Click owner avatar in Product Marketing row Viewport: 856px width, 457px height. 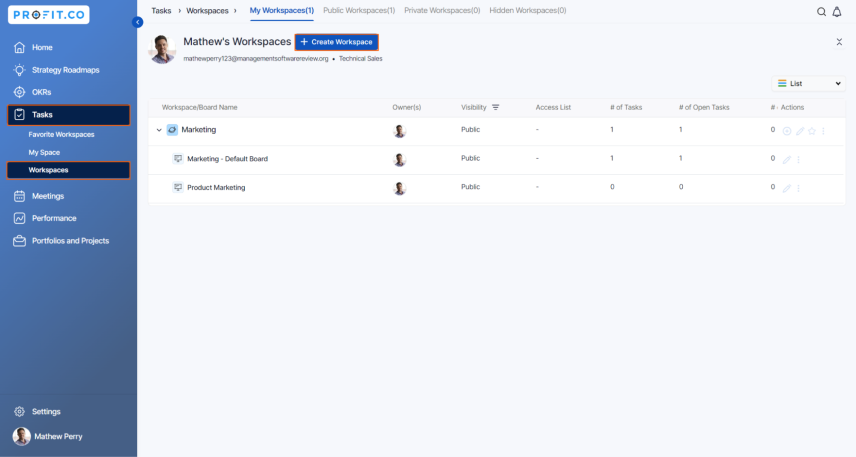click(x=400, y=188)
